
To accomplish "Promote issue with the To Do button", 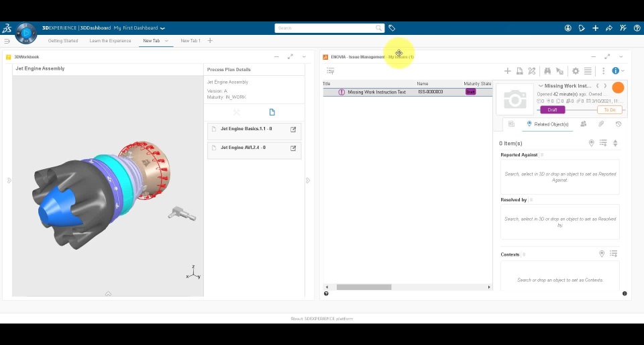I will pyautogui.click(x=610, y=109).
